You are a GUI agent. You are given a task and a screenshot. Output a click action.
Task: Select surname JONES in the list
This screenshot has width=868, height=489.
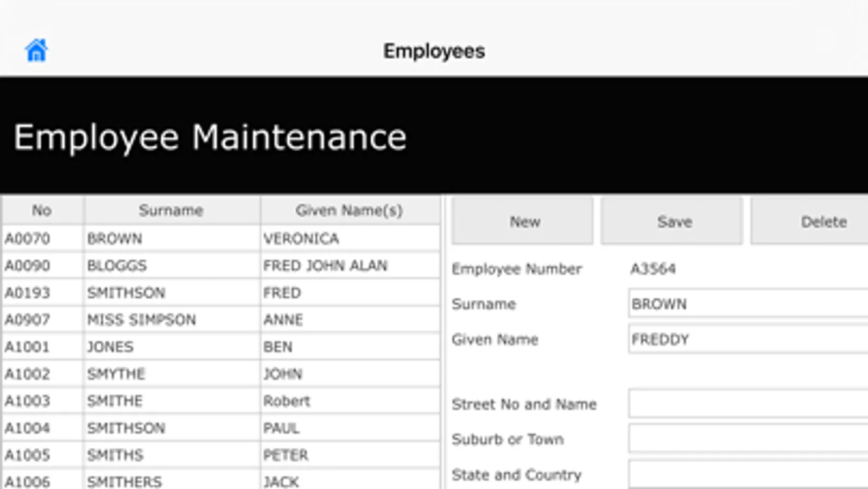click(x=110, y=347)
